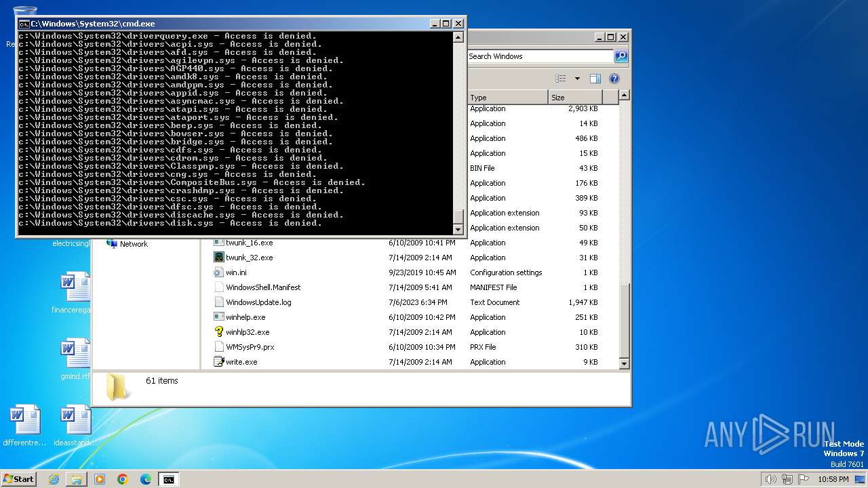Click Explorer file list scrollbar down arrow

(x=625, y=364)
